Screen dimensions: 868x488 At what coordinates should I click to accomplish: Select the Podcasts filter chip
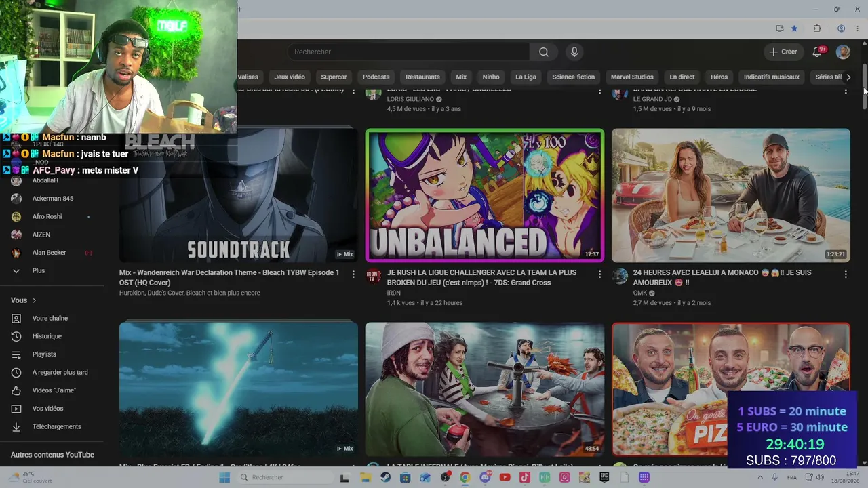(376, 77)
